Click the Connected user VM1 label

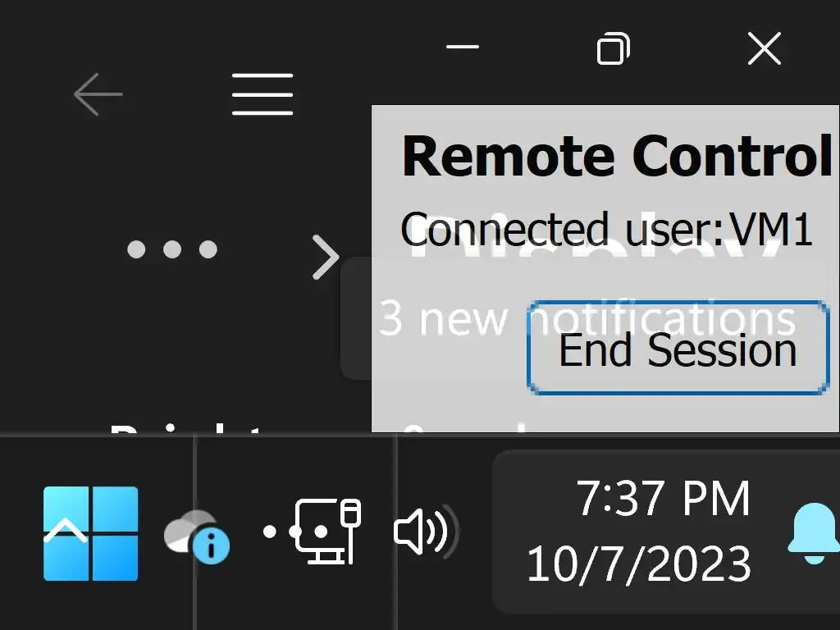point(606,230)
